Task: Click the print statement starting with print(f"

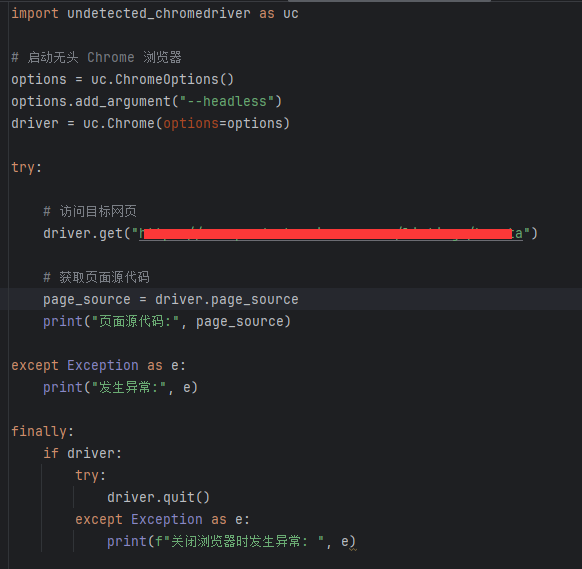Action: (x=231, y=541)
